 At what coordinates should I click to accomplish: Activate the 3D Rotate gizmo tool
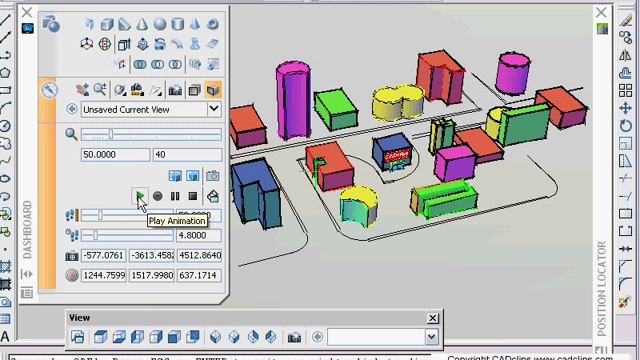[x=104, y=44]
